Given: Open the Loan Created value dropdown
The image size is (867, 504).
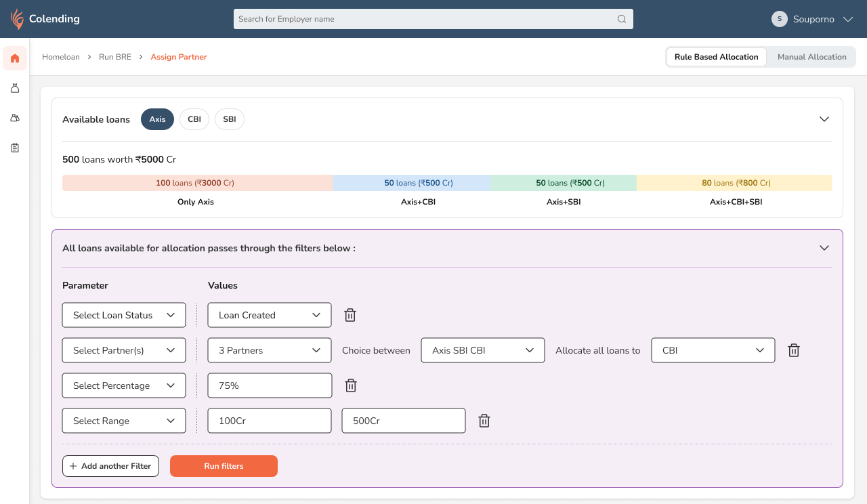Looking at the screenshot, I should tap(270, 315).
